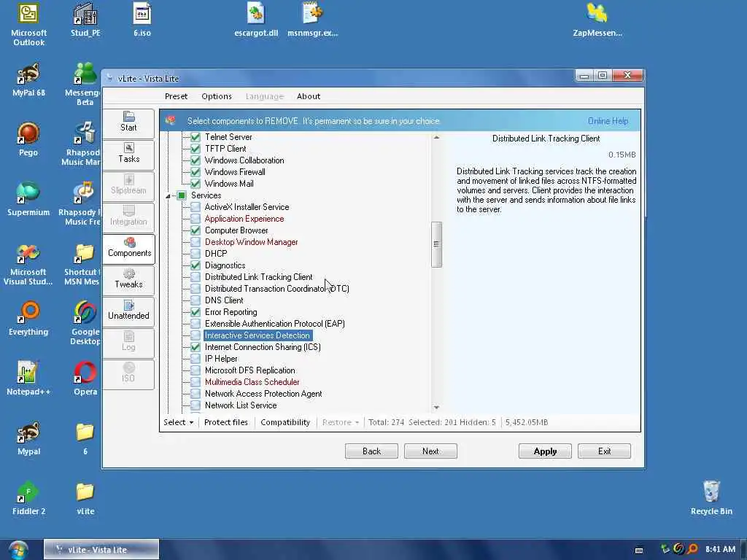Viewport: 747px width, 560px height.
Task: Open the Options menu
Action: point(216,96)
